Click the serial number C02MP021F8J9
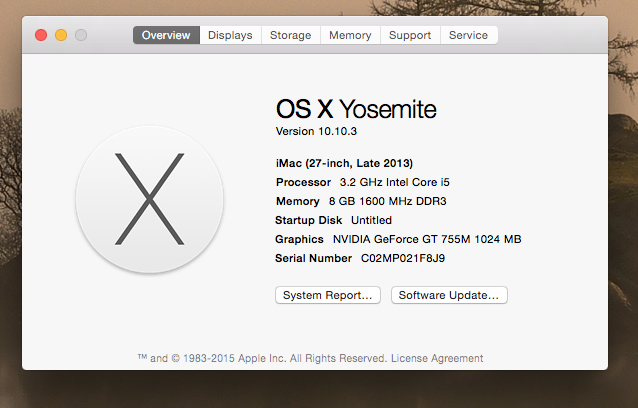Viewport: 638px width, 408px height. (x=403, y=258)
